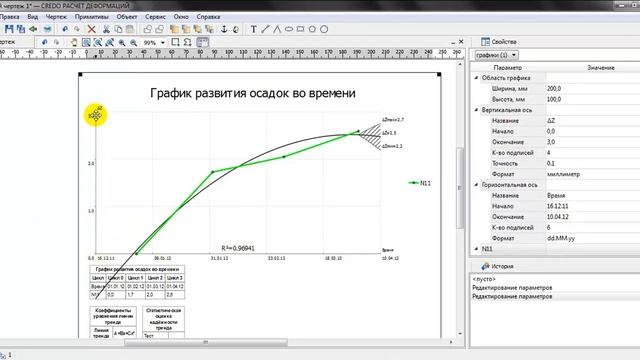640x360 pixels.
Task: Open the Справка menu
Action: coord(208,17)
